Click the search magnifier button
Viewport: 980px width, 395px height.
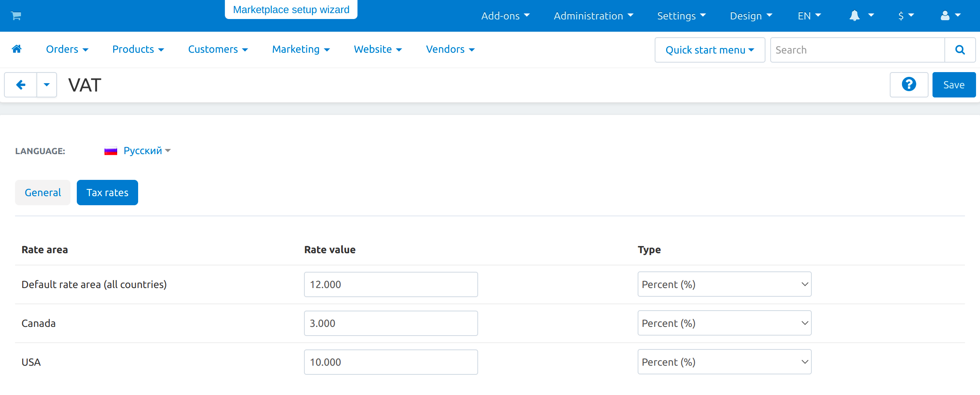pos(960,50)
